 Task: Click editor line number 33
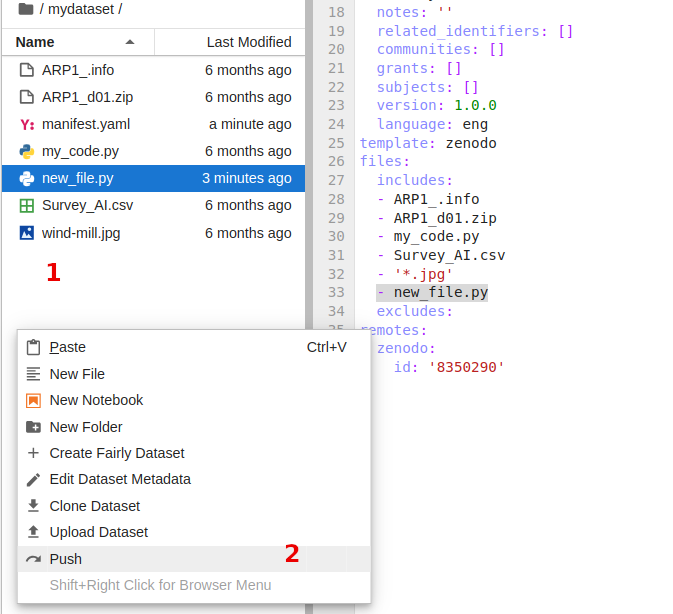336,292
